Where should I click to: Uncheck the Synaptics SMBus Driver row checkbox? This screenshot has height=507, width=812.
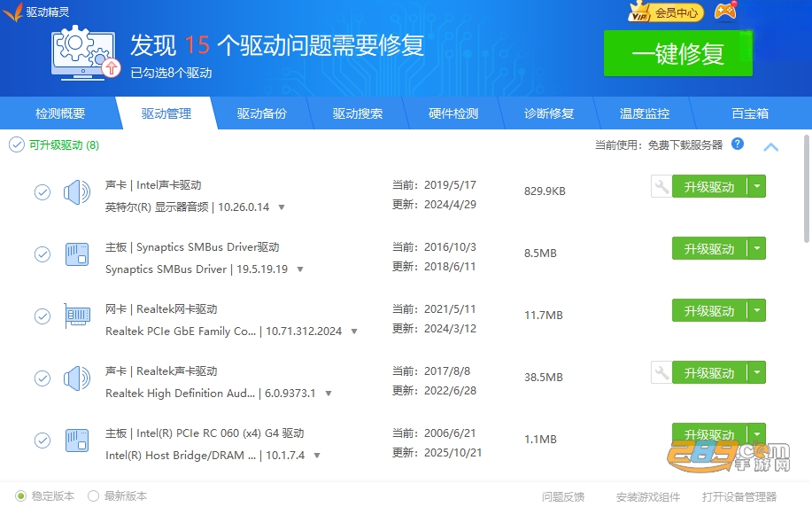pyautogui.click(x=43, y=254)
